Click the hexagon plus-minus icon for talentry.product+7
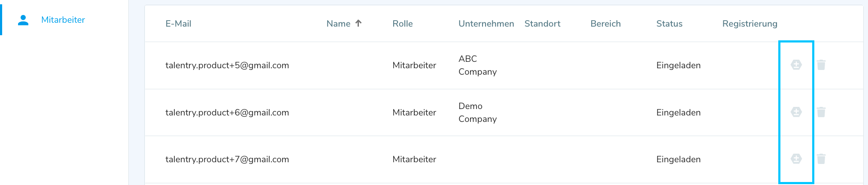Viewport: 868px width, 185px height. tap(796, 159)
